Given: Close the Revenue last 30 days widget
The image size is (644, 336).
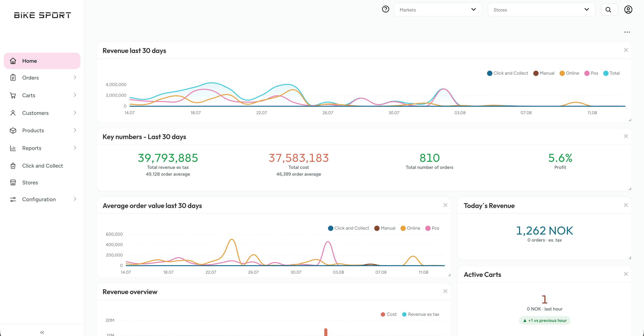Looking at the screenshot, I should click(x=626, y=50).
